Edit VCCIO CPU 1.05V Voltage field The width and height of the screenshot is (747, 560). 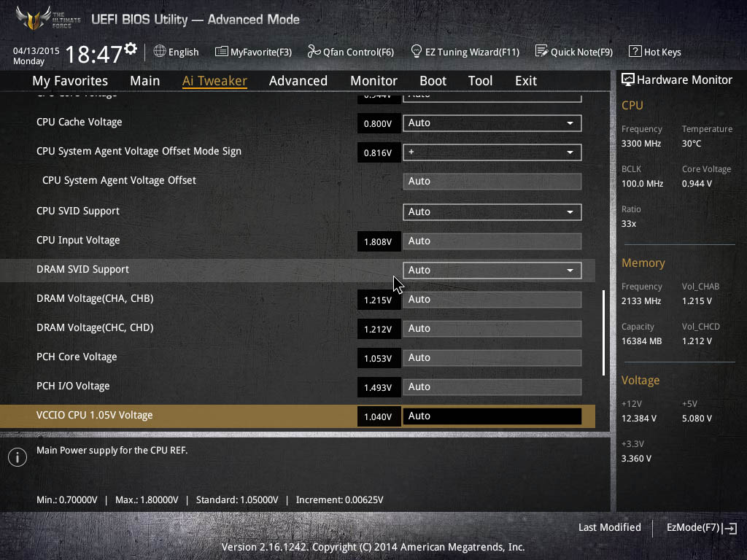(x=492, y=416)
